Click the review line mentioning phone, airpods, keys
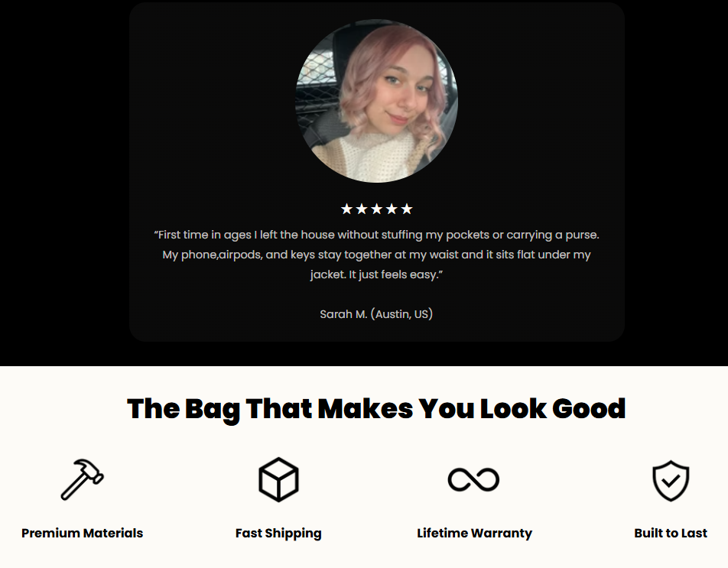728x568 pixels. pos(376,255)
